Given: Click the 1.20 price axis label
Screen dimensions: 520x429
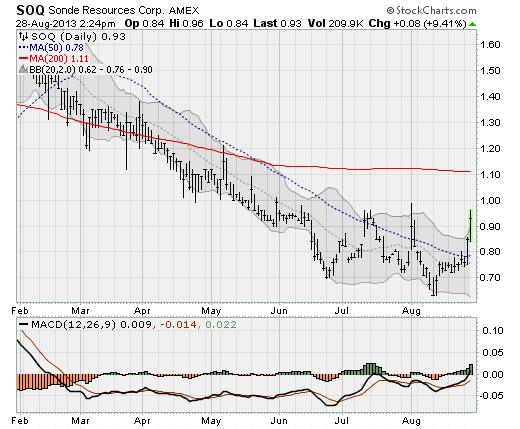Looking at the screenshot, I should point(490,148).
